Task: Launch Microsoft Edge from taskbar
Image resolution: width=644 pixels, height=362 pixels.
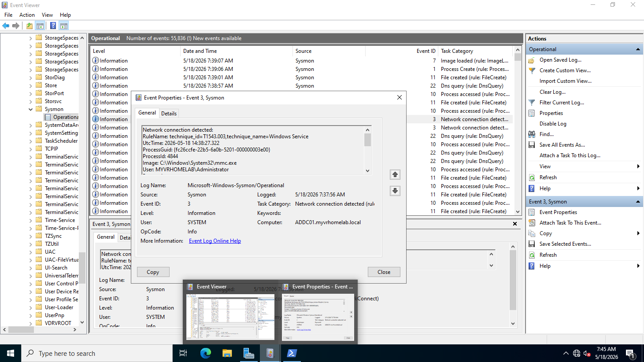Action: [206, 353]
